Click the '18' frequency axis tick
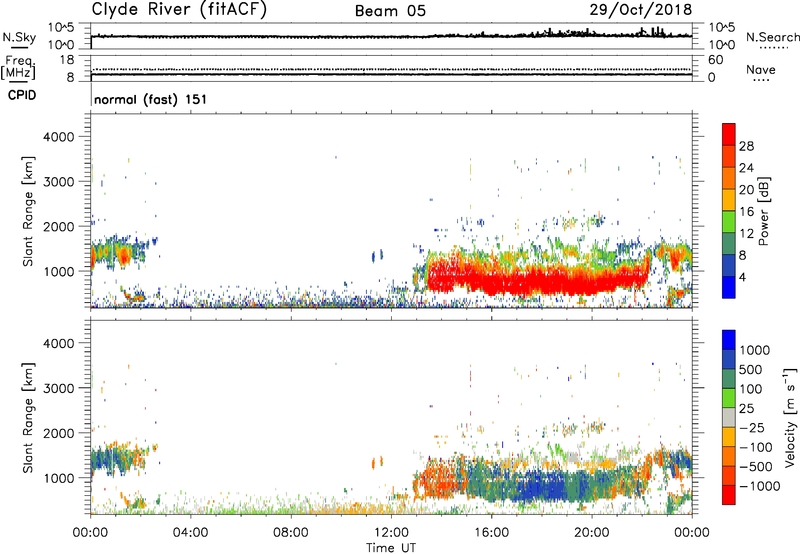Screen dimensions: 800x554 (x=67, y=60)
